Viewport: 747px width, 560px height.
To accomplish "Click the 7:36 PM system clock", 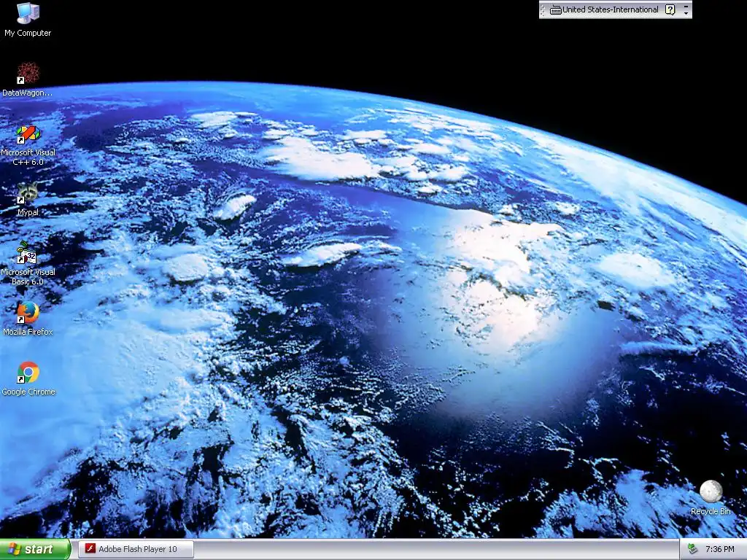I will (x=719, y=549).
